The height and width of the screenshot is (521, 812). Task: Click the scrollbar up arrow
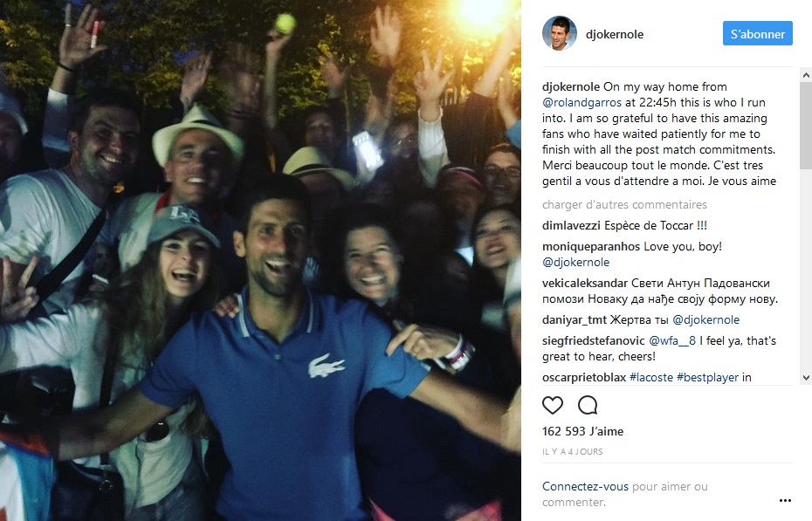coord(806,76)
